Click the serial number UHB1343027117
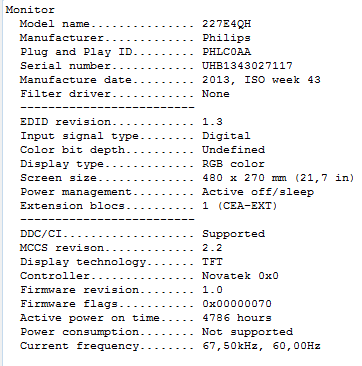The image size is (362, 366). [247, 66]
